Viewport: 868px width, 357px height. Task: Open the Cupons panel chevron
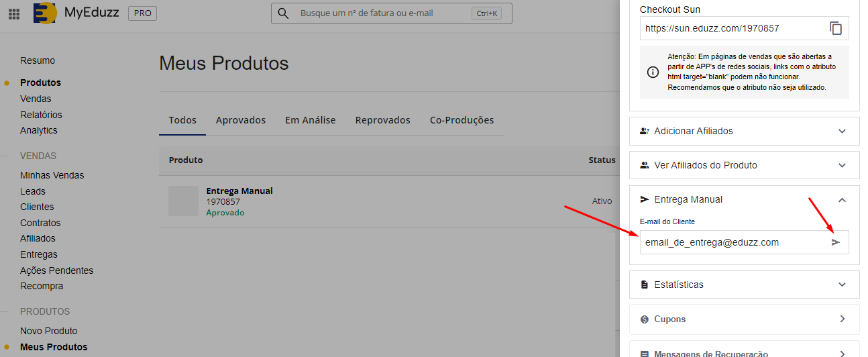[842, 319]
